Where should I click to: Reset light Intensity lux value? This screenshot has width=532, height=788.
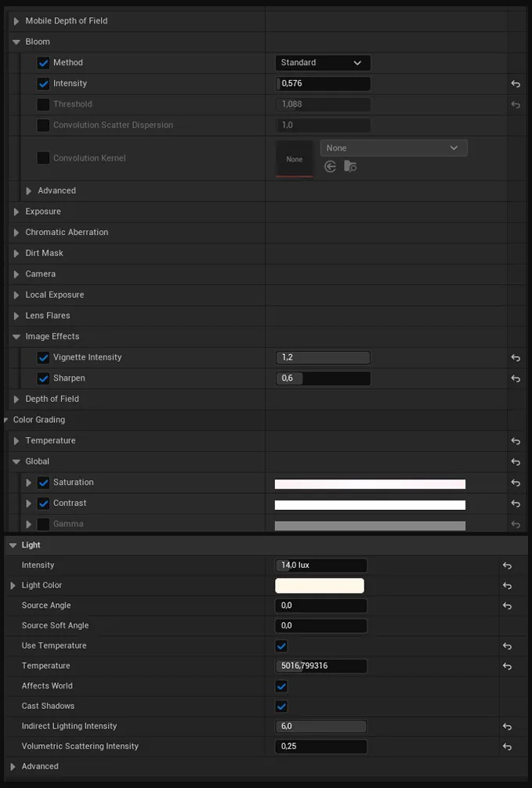click(508, 566)
